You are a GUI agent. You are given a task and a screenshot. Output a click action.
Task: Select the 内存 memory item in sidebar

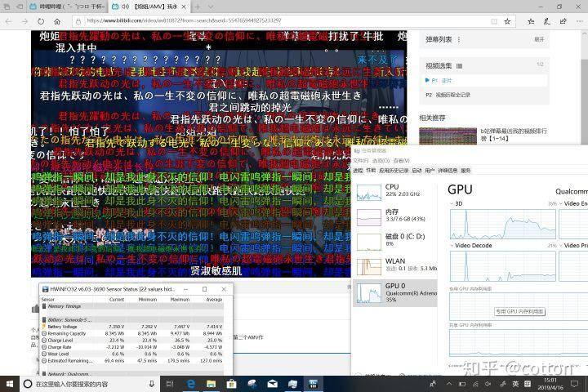pos(395,216)
